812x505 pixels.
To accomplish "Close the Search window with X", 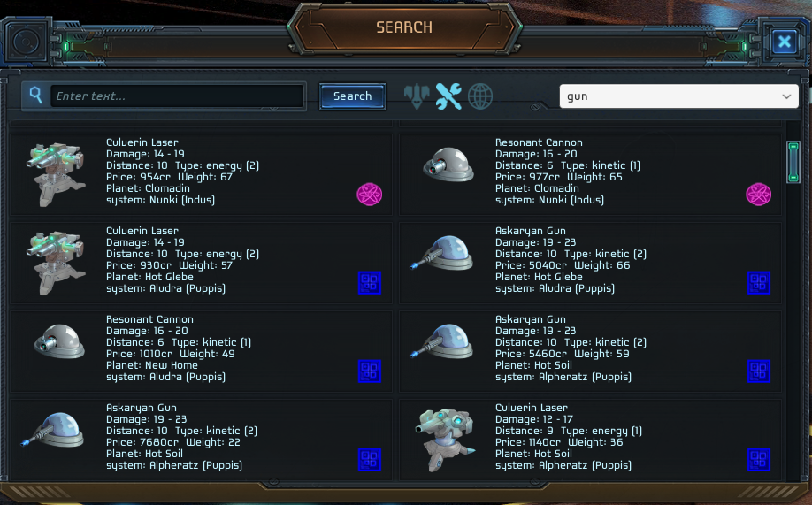I will click(784, 42).
